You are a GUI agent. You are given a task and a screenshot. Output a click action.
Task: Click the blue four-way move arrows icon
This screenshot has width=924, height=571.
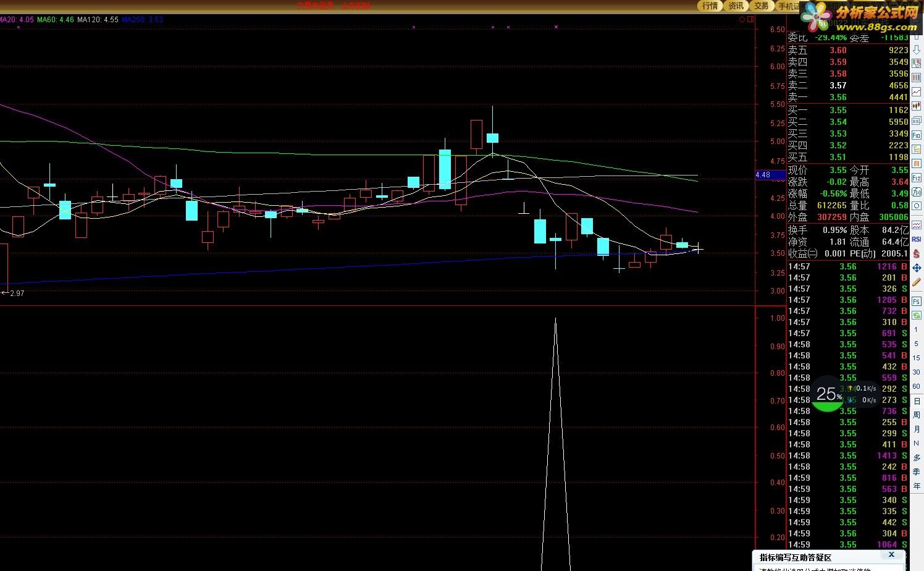pos(917,268)
